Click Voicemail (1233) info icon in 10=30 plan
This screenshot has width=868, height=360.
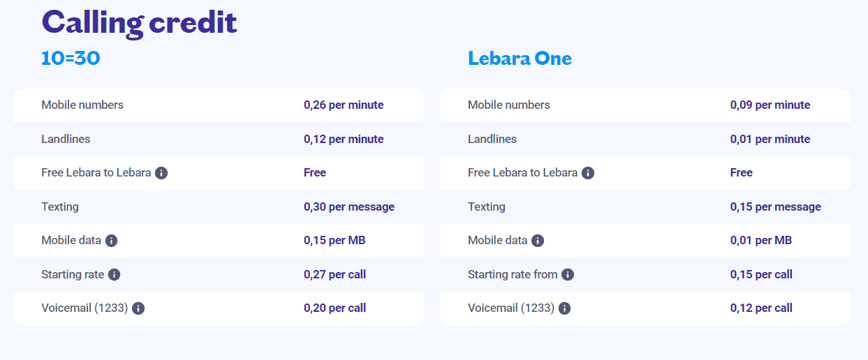point(138,308)
